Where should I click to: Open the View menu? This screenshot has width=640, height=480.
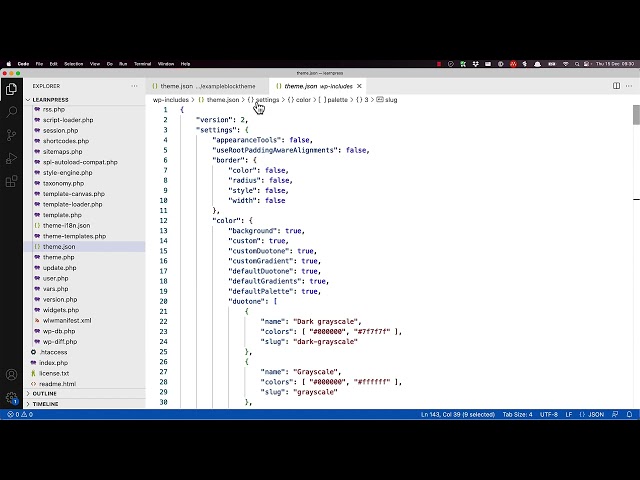coord(95,64)
